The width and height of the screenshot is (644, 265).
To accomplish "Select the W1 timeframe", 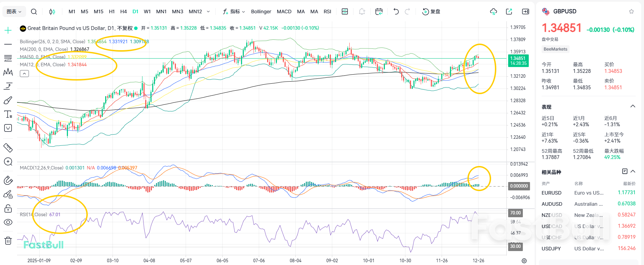I will [x=147, y=12].
